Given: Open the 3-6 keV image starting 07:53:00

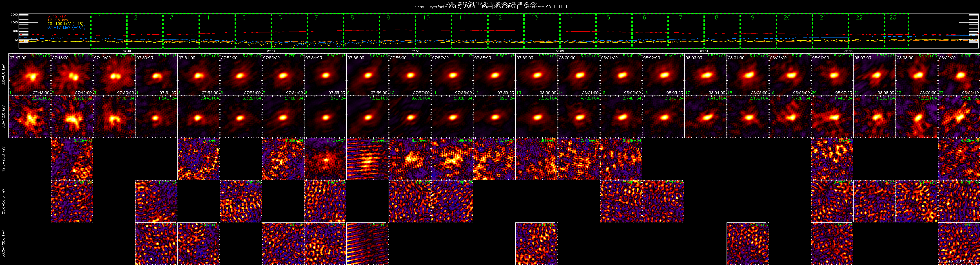Looking at the screenshot, I should coord(283,75).
